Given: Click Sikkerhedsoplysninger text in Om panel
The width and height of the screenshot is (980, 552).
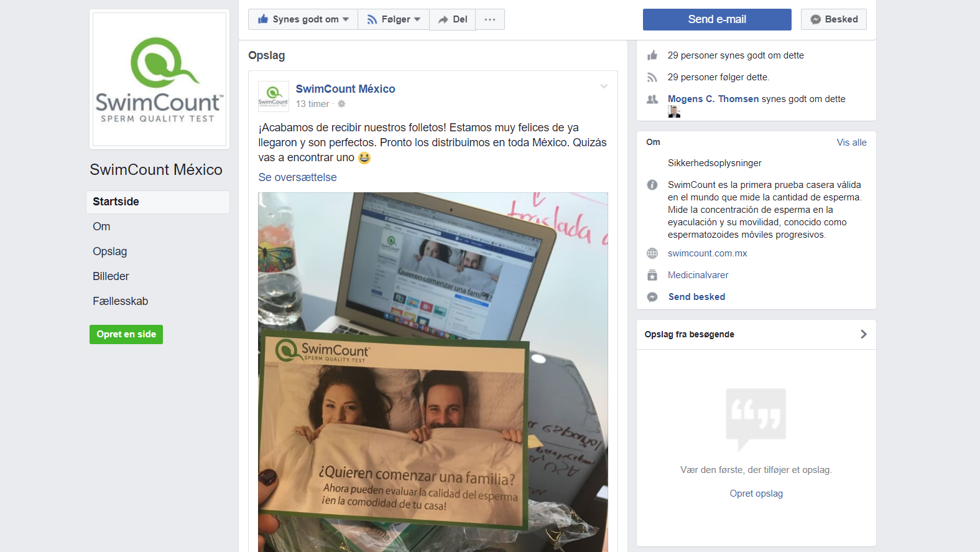Looking at the screenshot, I should 714,163.
